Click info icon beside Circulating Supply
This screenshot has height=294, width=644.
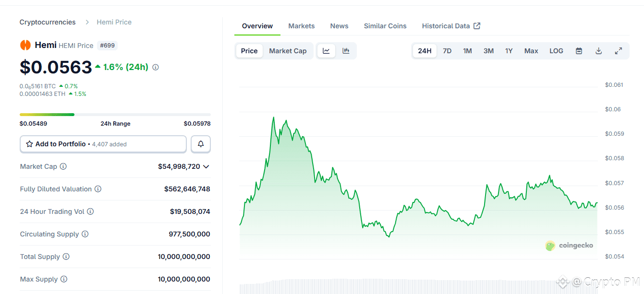85,234
